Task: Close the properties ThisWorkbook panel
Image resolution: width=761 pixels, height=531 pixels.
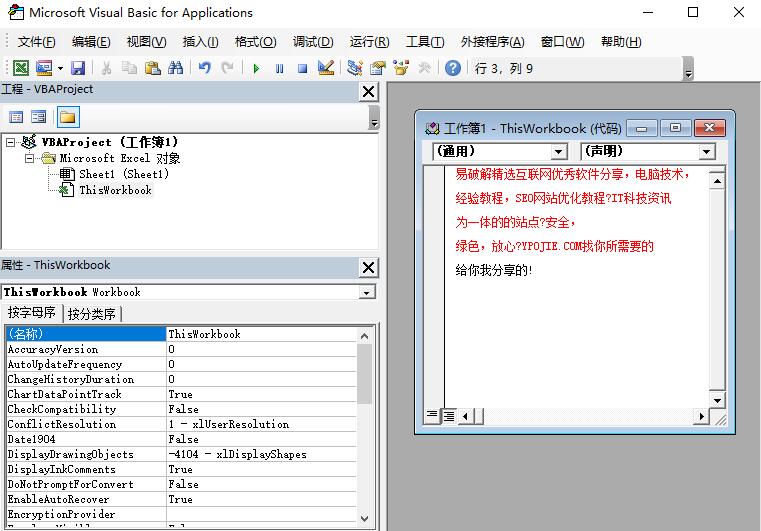Action: click(368, 267)
